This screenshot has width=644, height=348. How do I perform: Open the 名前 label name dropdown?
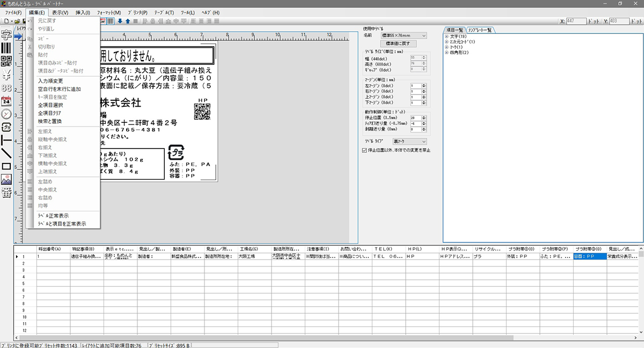pyautogui.click(x=404, y=35)
